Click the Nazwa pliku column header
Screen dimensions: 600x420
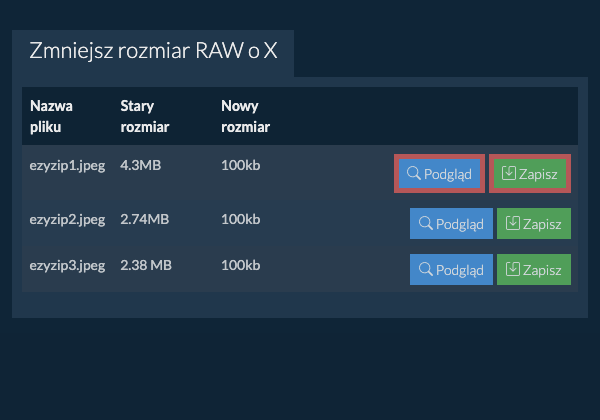coord(51,116)
